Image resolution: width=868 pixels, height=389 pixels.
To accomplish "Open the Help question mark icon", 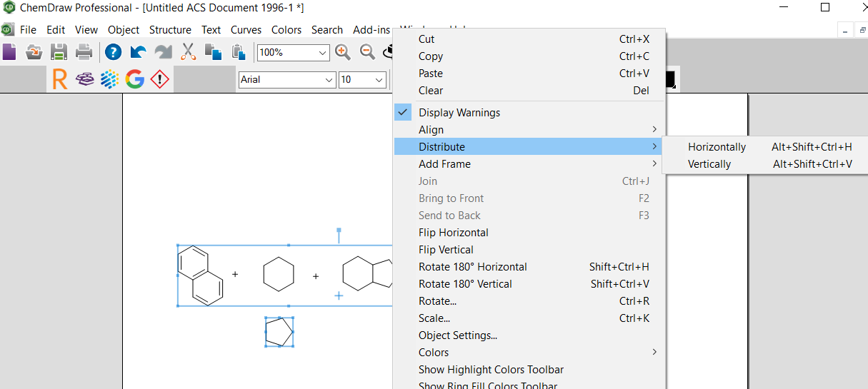I will tap(114, 52).
